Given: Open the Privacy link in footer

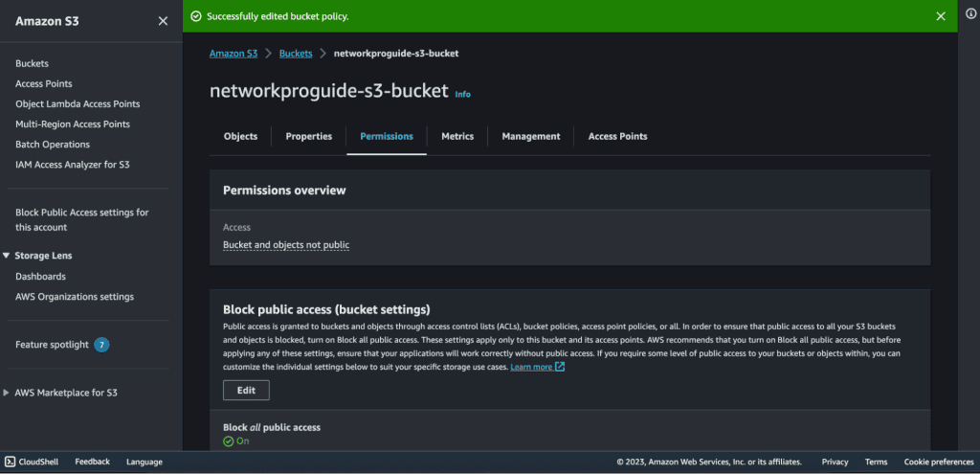Looking at the screenshot, I should tap(835, 462).
